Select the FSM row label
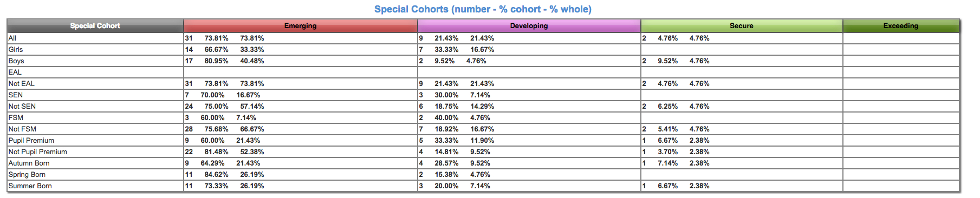Image resolution: width=980 pixels, height=198 pixels. point(16,118)
